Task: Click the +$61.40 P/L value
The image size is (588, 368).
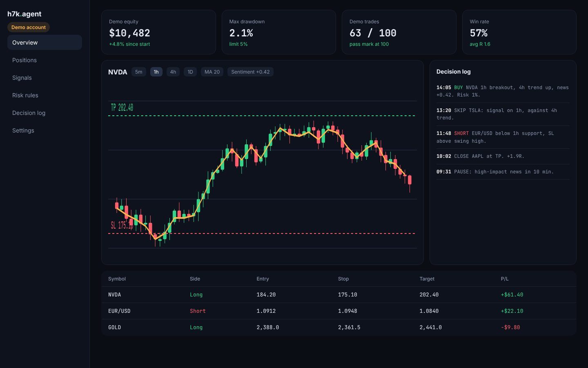Action: pyautogui.click(x=512, y=295)
